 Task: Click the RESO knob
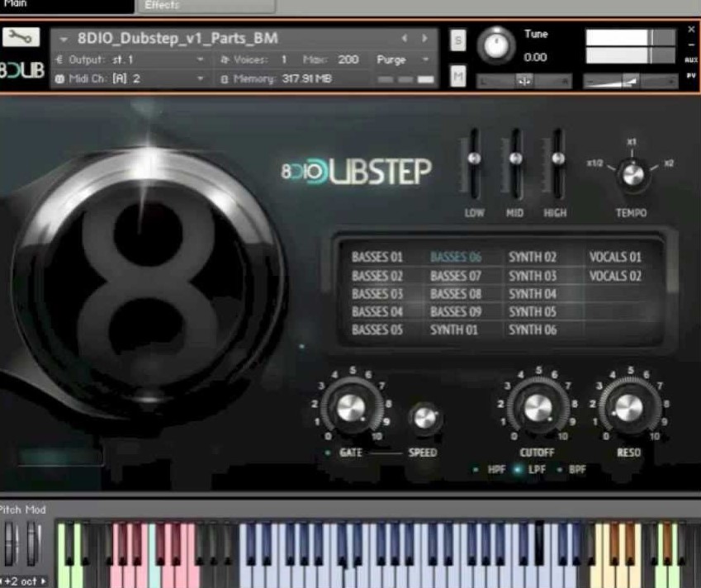coord(629,408)
